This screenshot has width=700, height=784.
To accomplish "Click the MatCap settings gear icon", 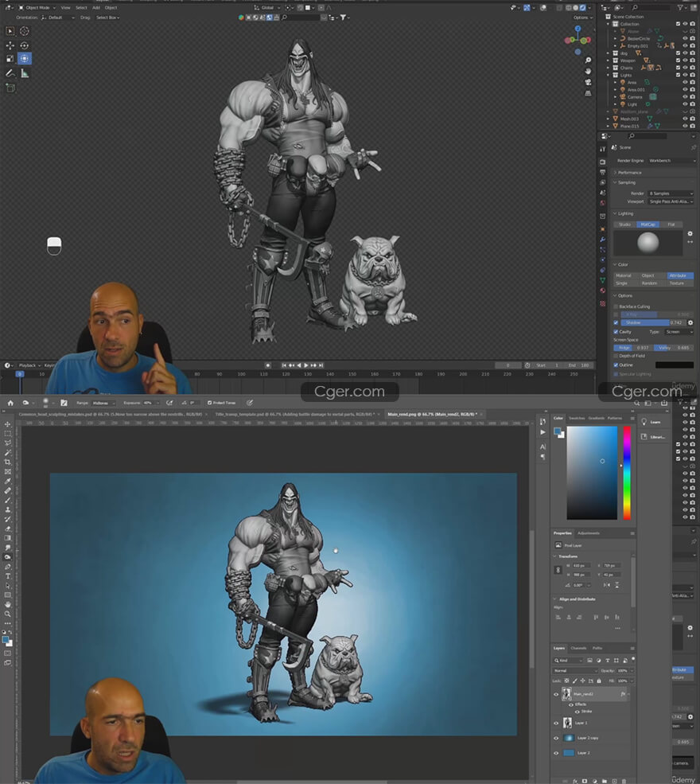I will click(x=690, y=233).
